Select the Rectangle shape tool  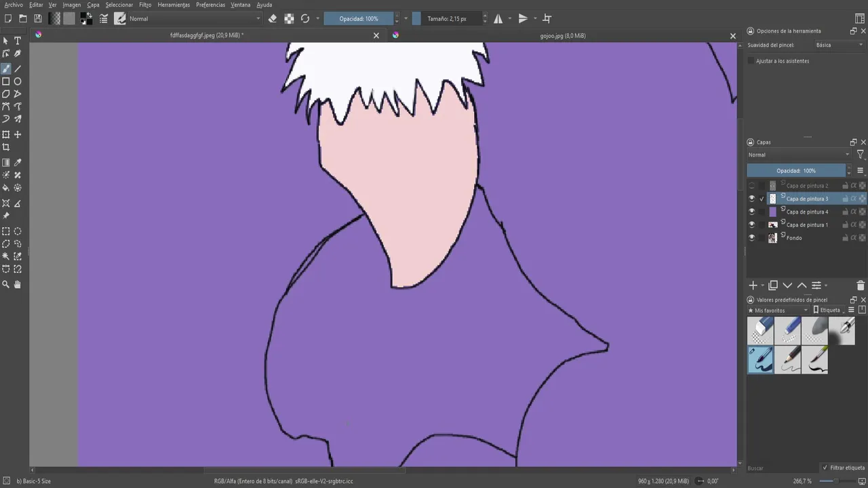(x=6, y=81)
